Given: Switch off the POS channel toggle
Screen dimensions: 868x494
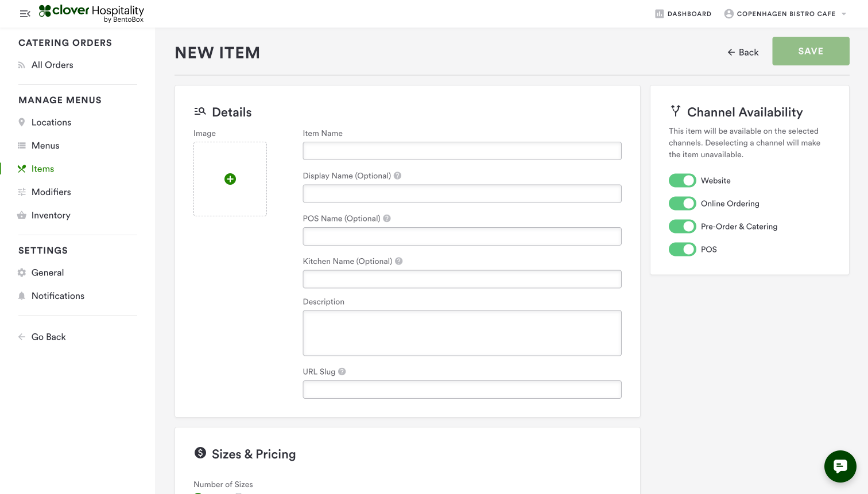Looking at the screenshot, I should point(682,250).
